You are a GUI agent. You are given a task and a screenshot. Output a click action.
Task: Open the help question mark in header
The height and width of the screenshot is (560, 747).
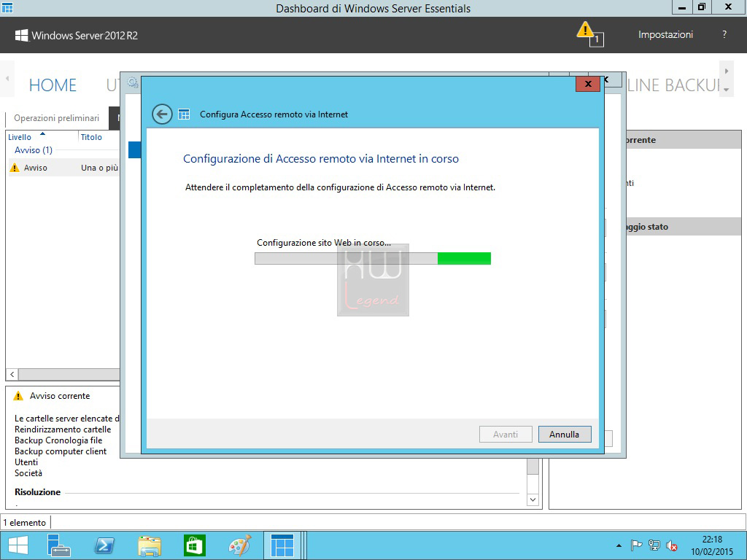tap(724, 34)
